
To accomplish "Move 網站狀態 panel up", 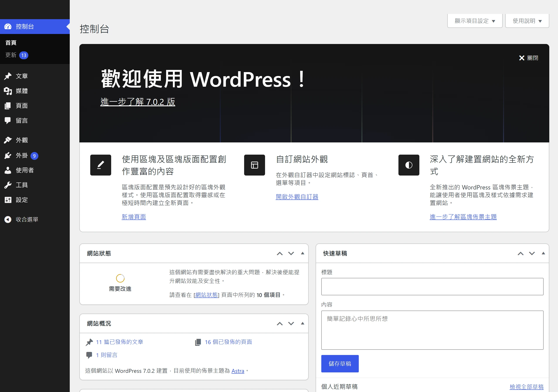I will coord(280,253).
